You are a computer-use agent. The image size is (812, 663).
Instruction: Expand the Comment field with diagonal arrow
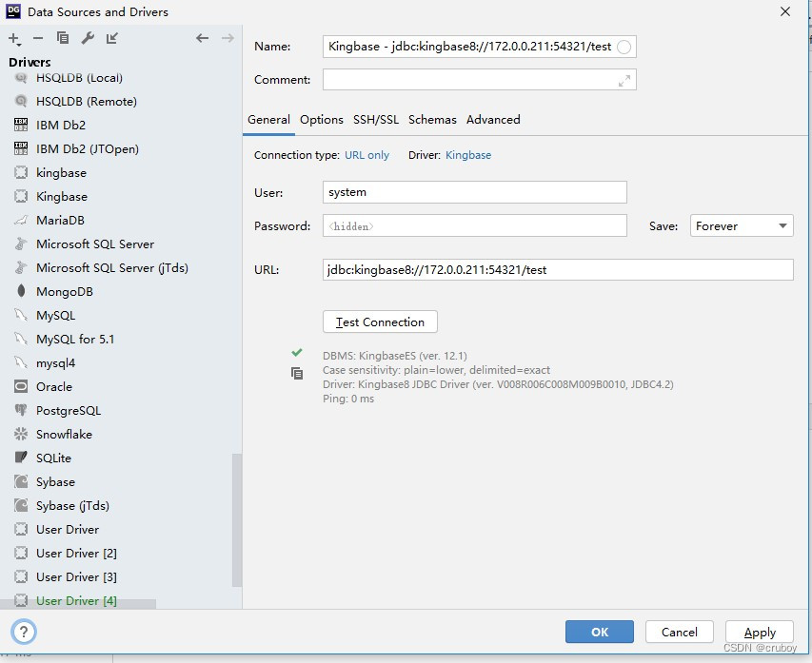pos(625,80)
